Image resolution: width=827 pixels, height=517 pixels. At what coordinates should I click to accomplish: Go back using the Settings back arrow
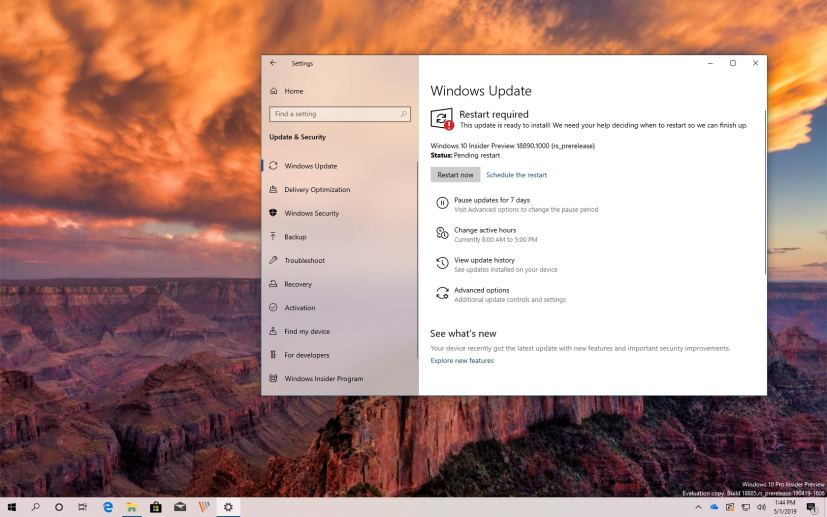[x=273, y=63]
